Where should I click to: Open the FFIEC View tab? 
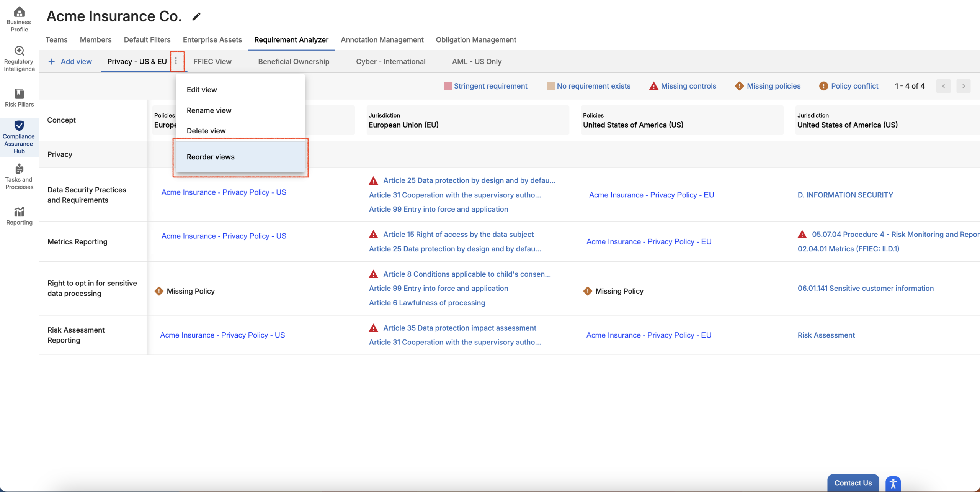212,61
